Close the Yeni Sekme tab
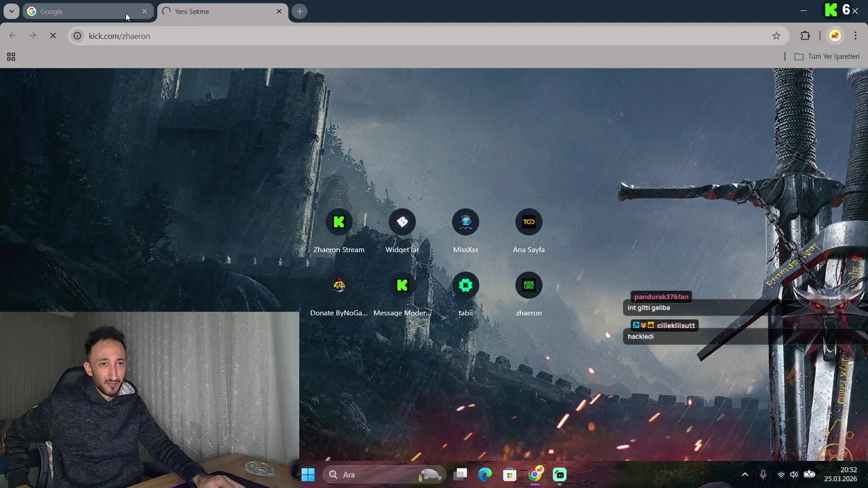The width and height of the screenshot is (868, 488). (279, 12)
